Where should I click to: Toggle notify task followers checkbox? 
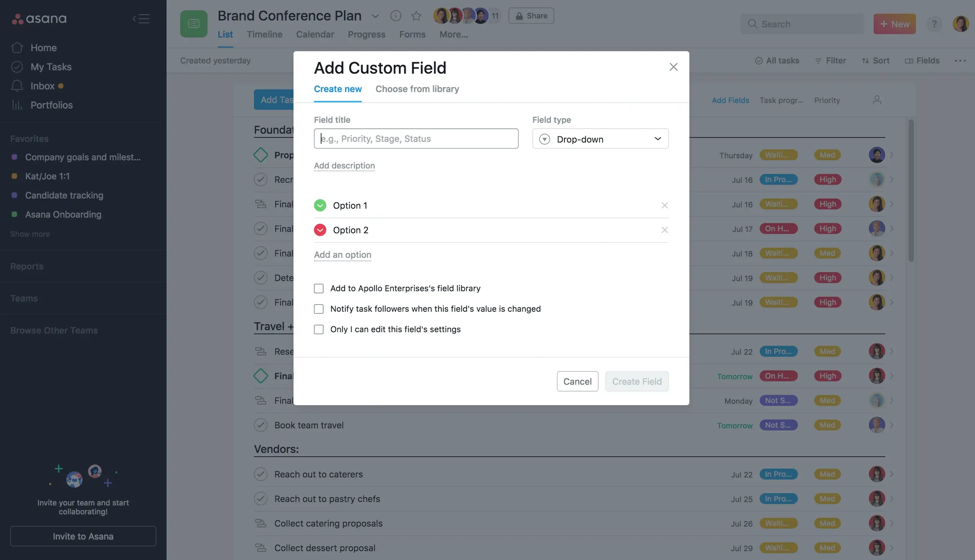coord(318,308)
